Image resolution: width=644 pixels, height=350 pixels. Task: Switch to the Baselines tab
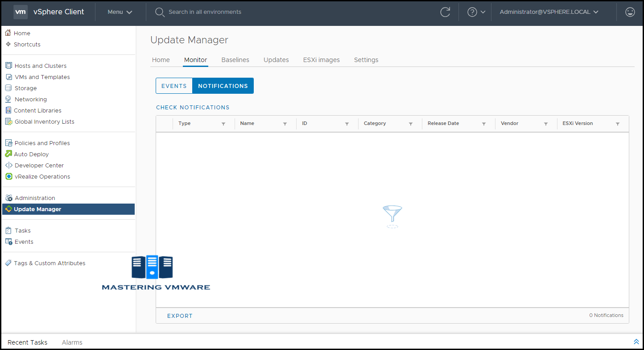click(x=235, y=60)
